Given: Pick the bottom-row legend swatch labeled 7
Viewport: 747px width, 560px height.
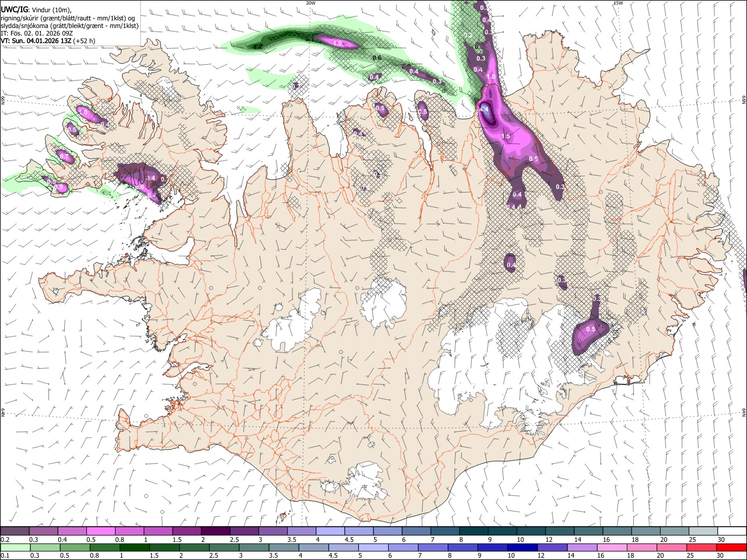Looking at the screenshot, I should pyautogui.click(x=433, y=547).
